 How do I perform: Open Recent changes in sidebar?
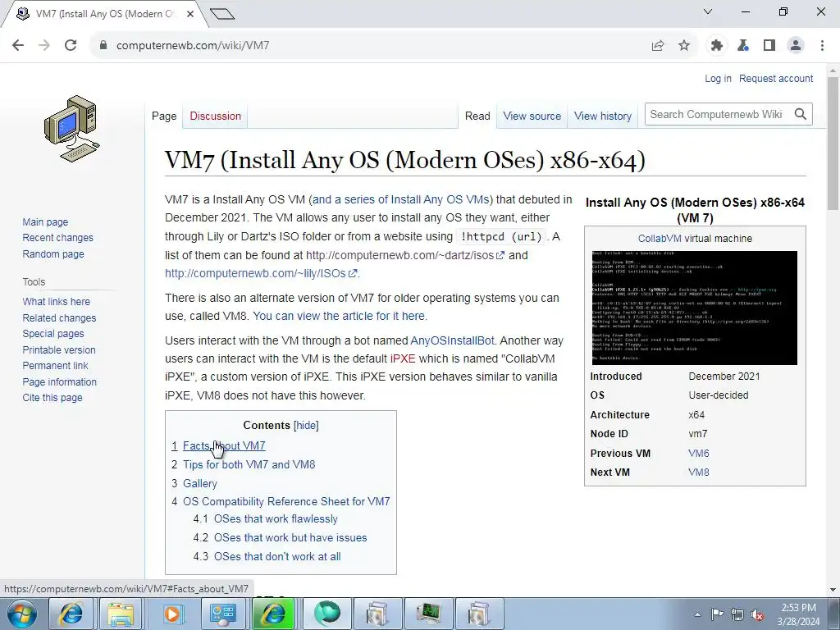58,237
